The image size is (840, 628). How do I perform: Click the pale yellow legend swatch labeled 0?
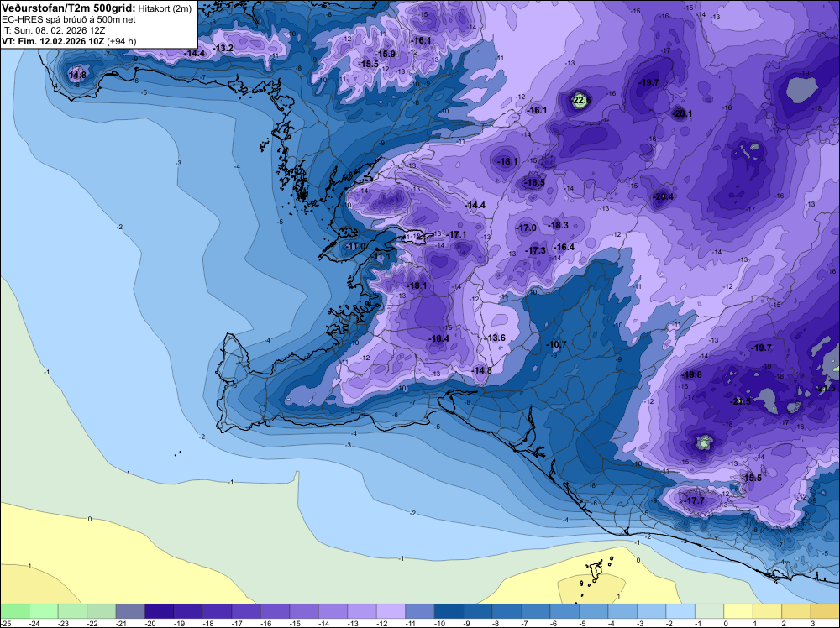pos(738,611)
